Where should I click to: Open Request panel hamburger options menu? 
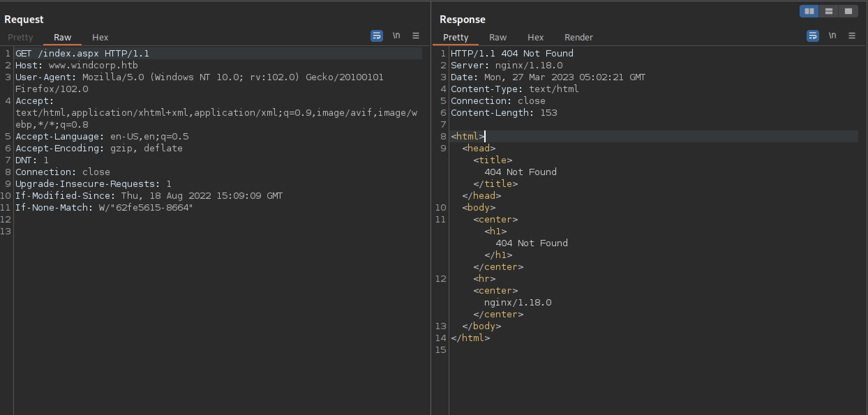(416, 36)
